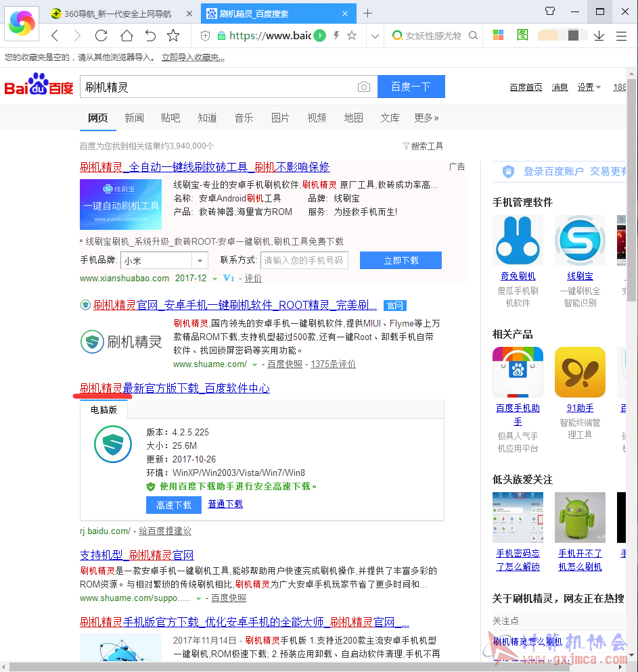Select the 视频 search category
Viewport: 638px width, 672px height.
317,118
